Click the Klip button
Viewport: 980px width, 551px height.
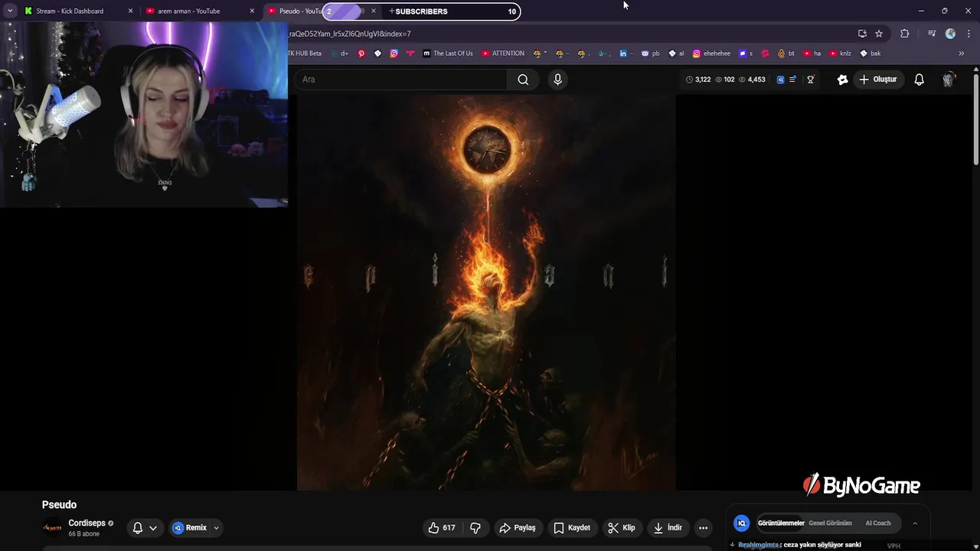pos(622,527)
